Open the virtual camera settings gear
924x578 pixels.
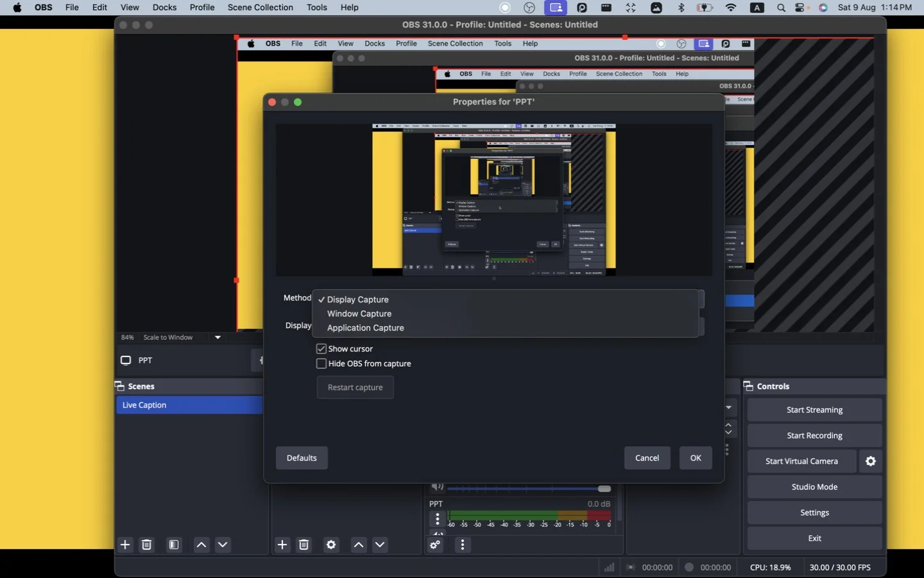pos(871,461)
